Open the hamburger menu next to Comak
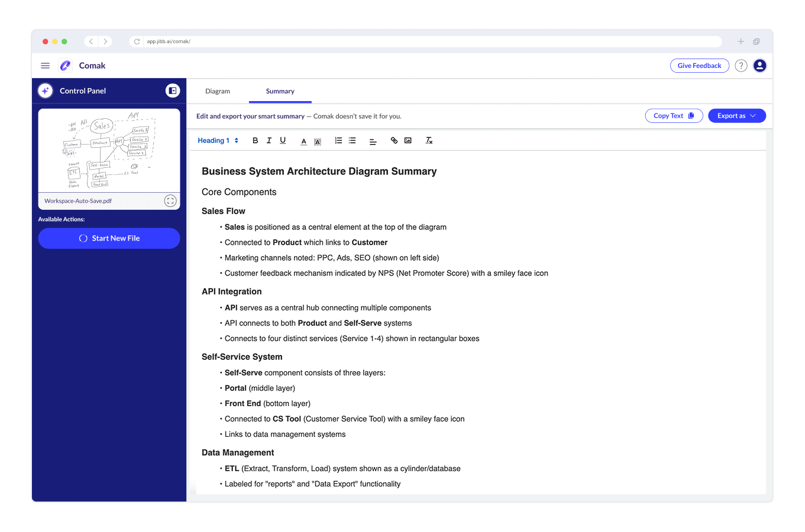Image resolution: width=805 pixels, height=532 pixels. [45, 66]
